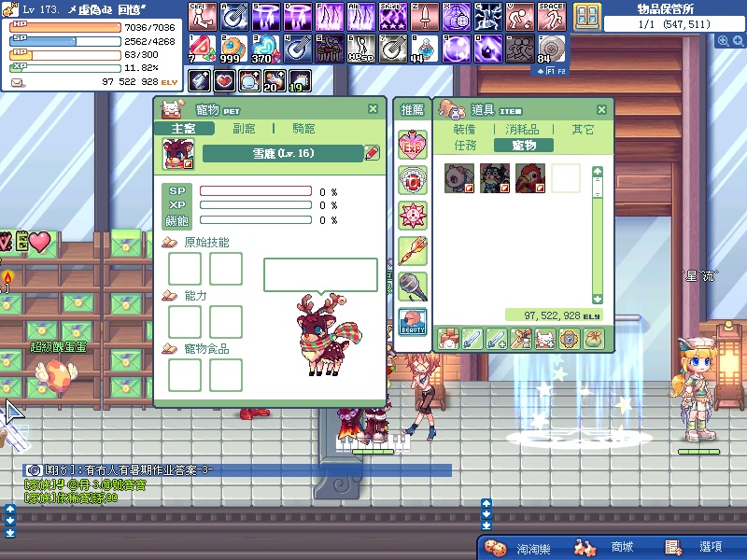Activate the quickslot 6 HP/SP skill
747x560 pixels.
point(361,49)
